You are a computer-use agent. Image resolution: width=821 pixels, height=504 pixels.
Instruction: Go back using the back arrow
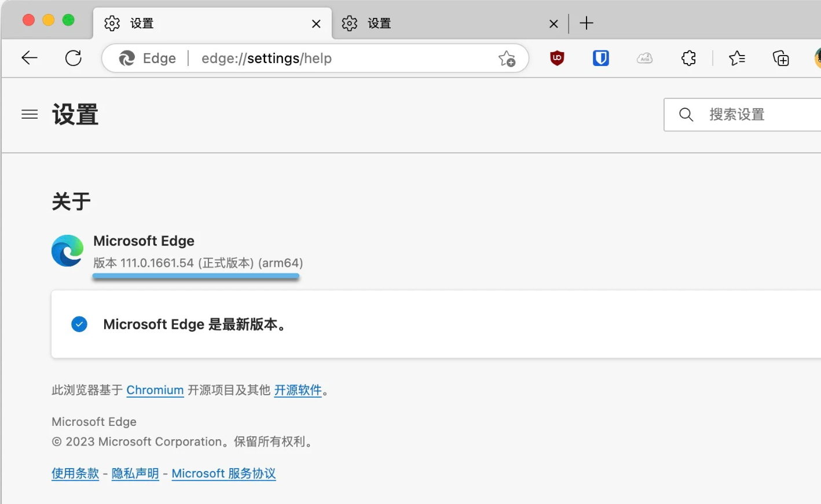tap(30, 58)
